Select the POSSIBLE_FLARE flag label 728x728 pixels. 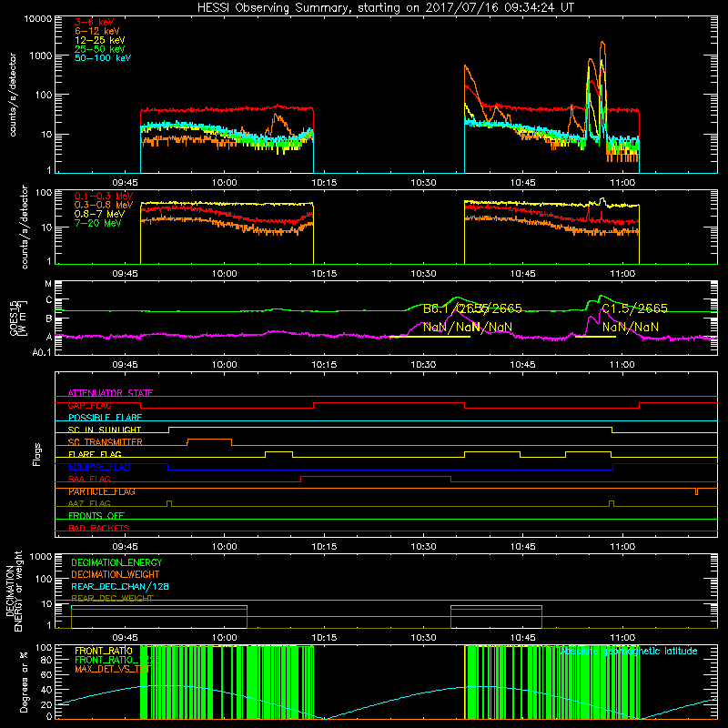click(105, 418)
